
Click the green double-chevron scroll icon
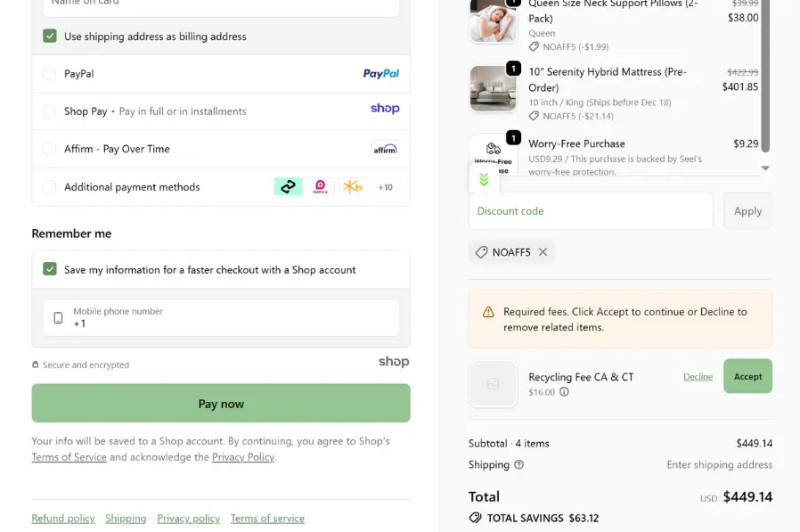[x=484, y=179]
